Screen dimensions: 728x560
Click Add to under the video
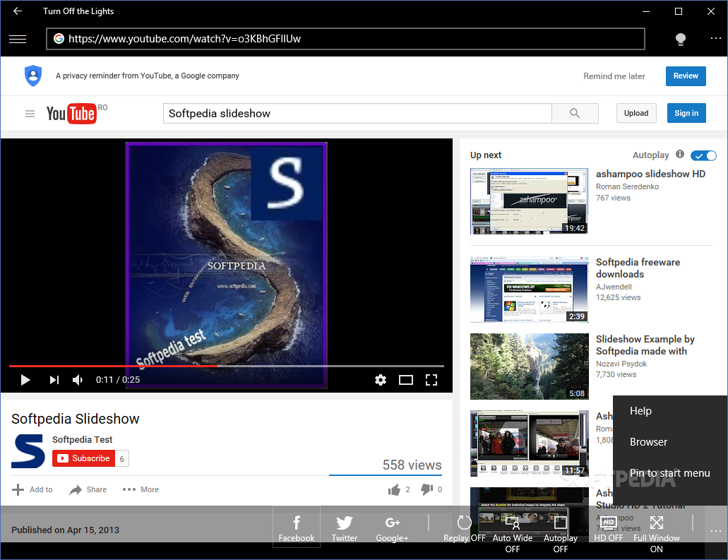pos(32,490)
